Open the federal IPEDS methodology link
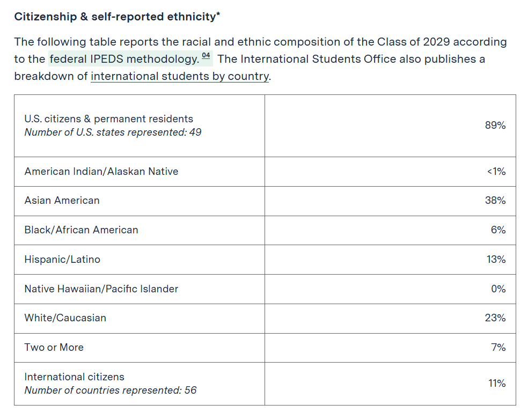Image resolution: width=528 pixels, height=420 pixels. click(x=123, y=59)
